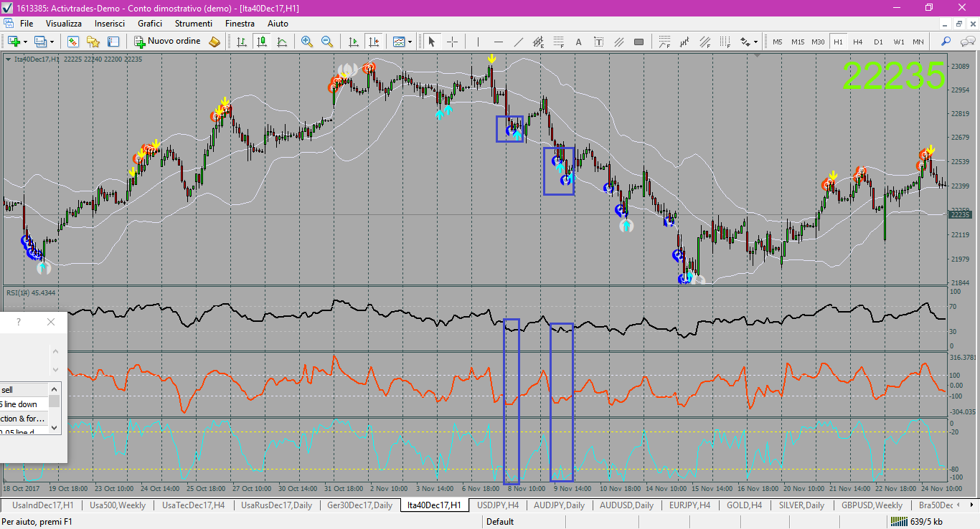This screenshot has height=529, width=980.
Task: Select the Fibonacci arcs tool
Action: pyautogui.click(x=664, y=42)
